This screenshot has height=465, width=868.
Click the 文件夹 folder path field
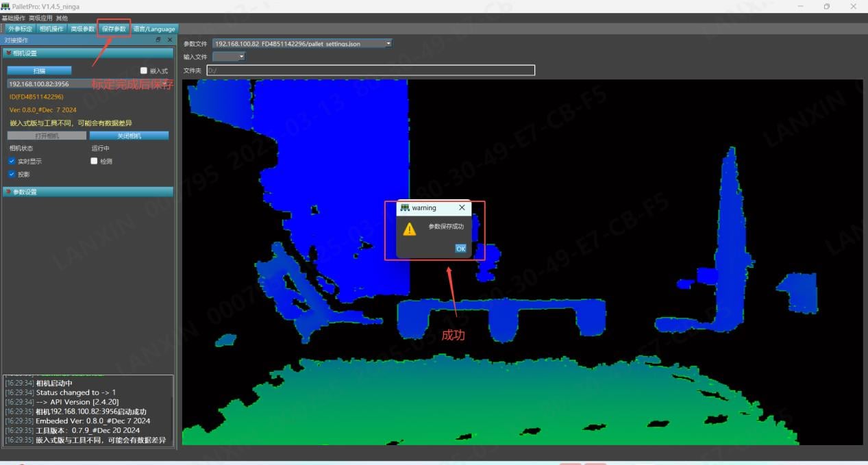pos(371,70)
